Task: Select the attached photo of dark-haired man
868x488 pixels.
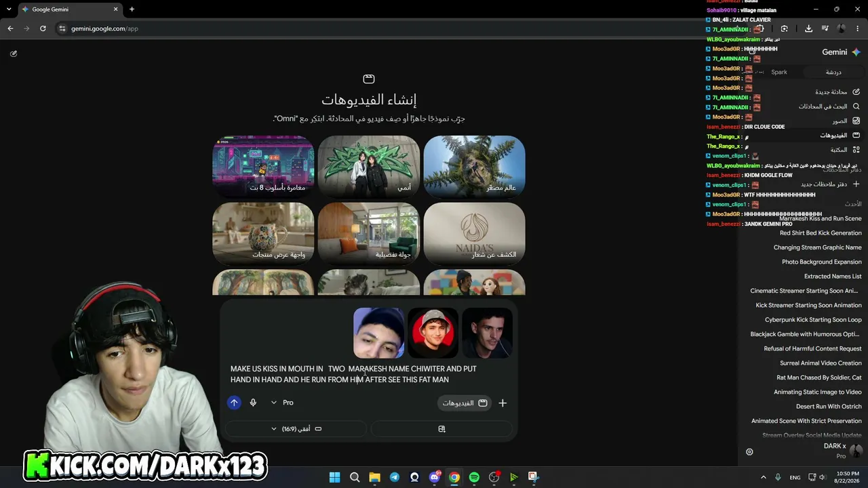Action: [x=487, y=333]
